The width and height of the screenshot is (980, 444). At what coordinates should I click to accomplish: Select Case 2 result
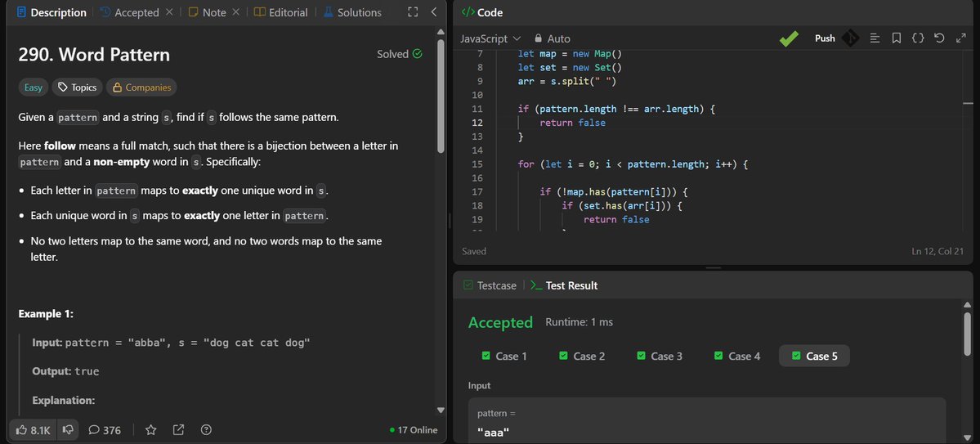point(582,356)
